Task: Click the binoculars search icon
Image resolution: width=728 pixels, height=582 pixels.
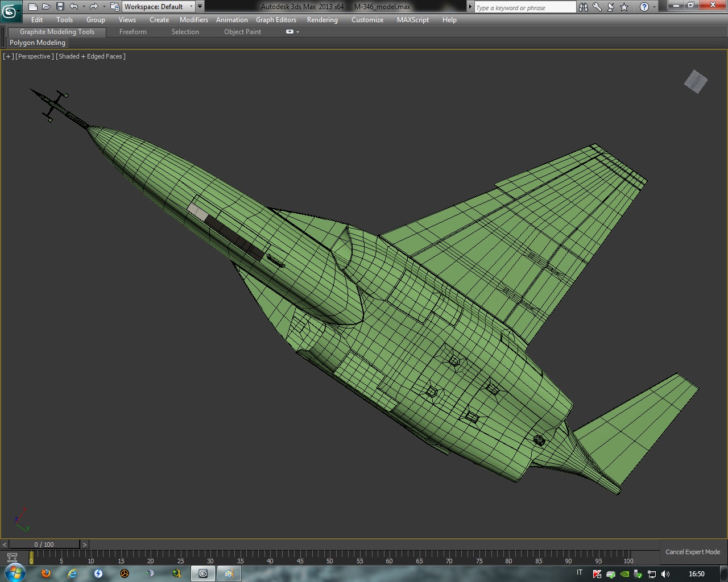Action: tap(584, 7)
